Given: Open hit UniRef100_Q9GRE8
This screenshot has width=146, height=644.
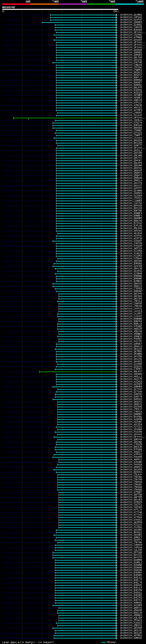Looking at the screenshot, I should coord(131,22).
